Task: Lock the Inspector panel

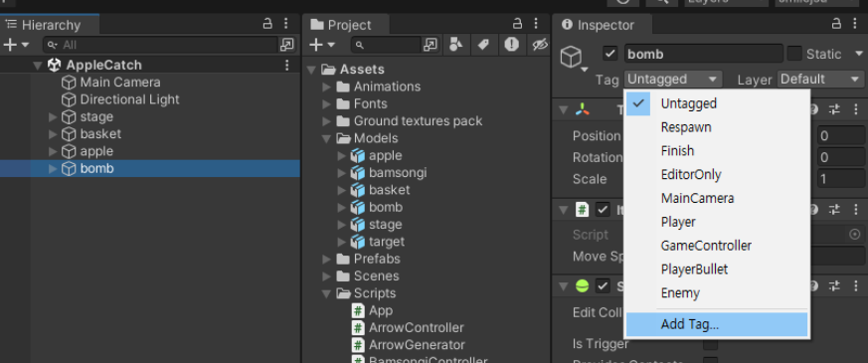Action: [837, 24]
